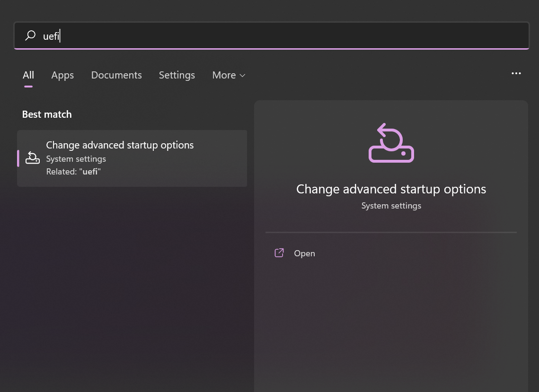Expand the More search filter dropdown
The width and height of the screenshot is (539, 392).
[229, 75]
